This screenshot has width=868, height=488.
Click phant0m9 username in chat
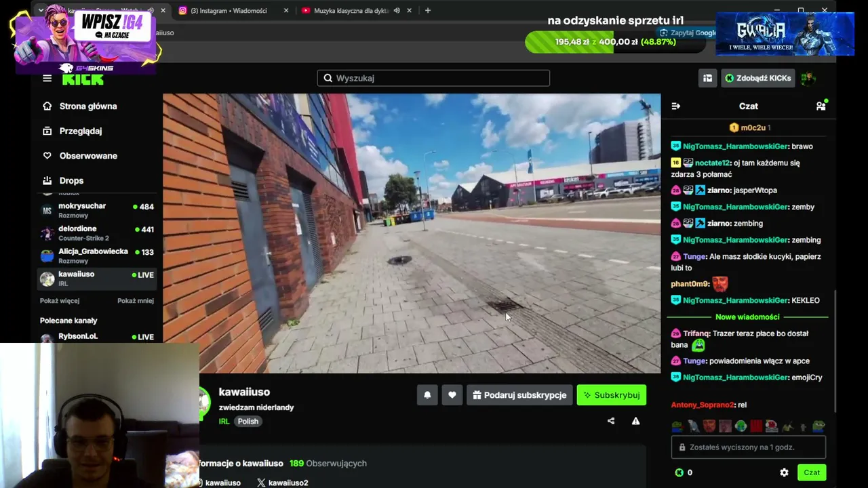690,284
